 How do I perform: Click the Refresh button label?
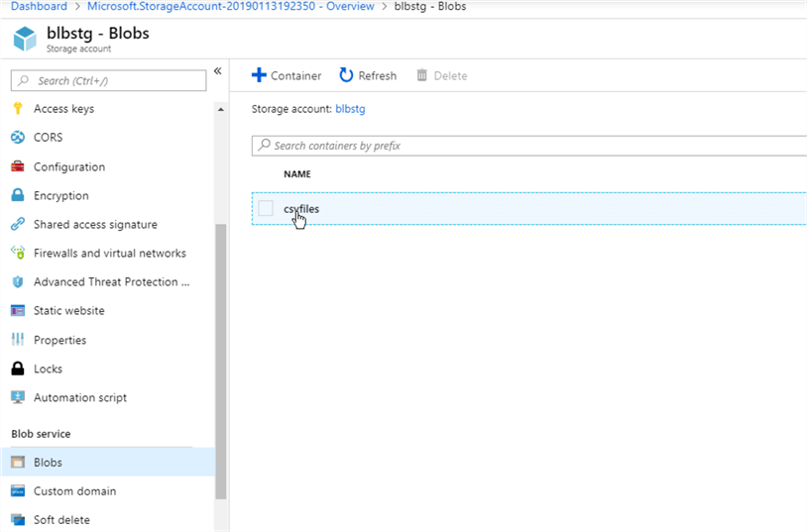(378, 75)
